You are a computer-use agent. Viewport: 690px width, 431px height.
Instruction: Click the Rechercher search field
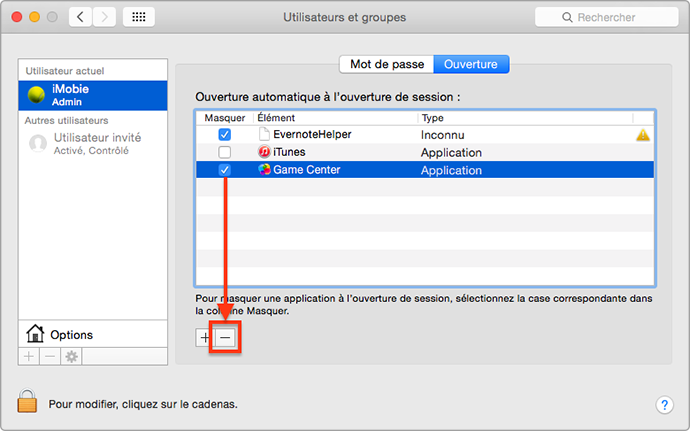pyautogui.click(x=606, y=17)
